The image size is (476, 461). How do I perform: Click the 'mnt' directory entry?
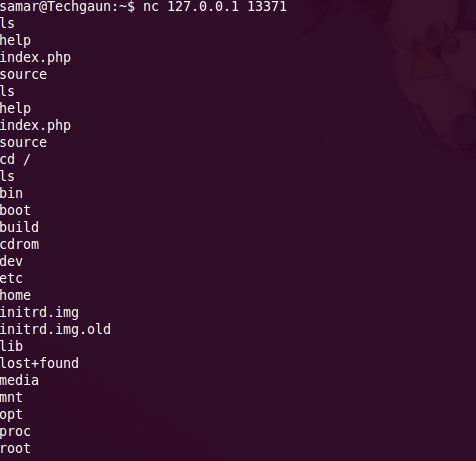11,397
